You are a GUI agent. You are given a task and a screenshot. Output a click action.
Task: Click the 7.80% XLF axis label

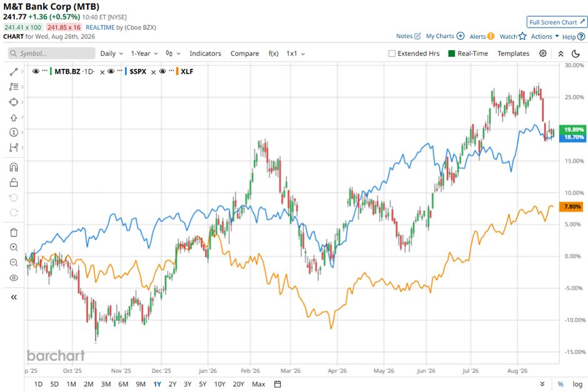(572, 206)
